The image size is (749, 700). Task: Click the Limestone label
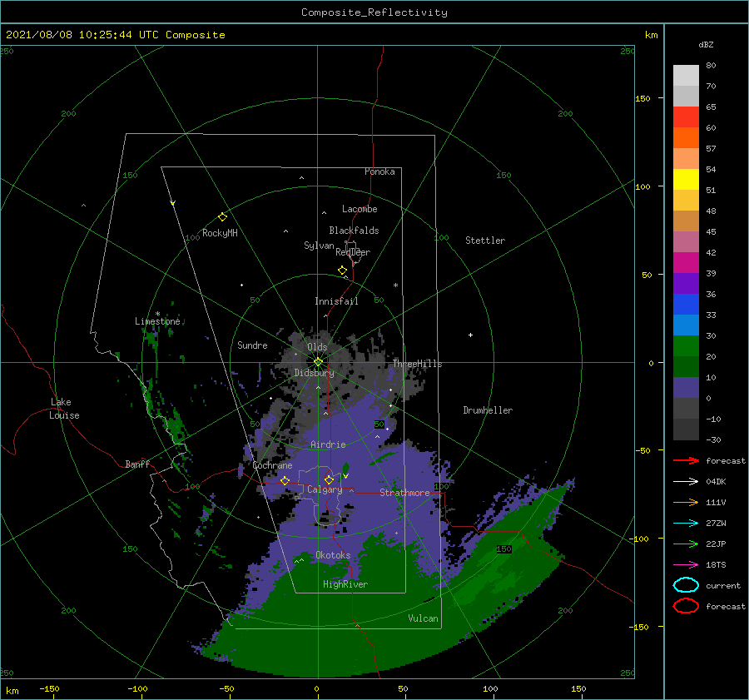coord(157,321)
